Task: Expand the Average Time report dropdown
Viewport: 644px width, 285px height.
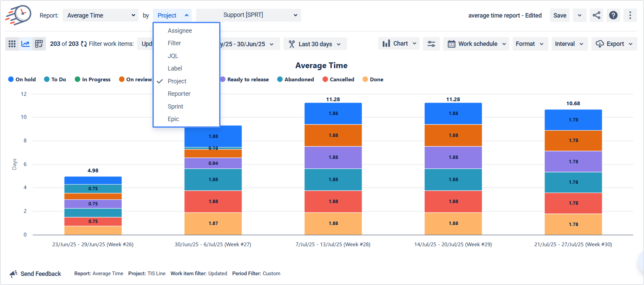Action: 100,15
